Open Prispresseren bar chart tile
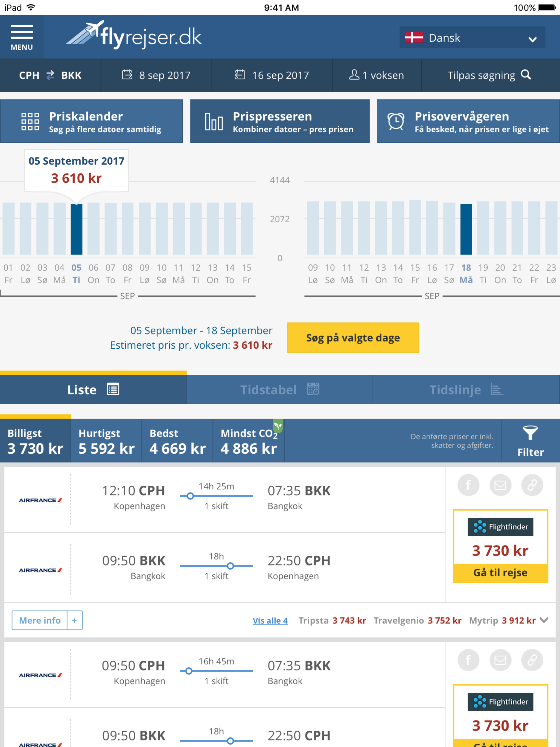560x747 pixels. 280,122
